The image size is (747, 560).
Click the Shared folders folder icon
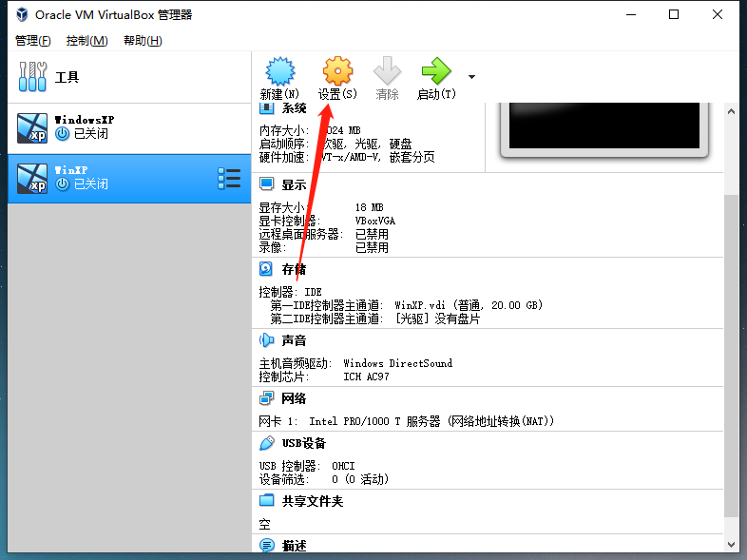pos(267,500)
